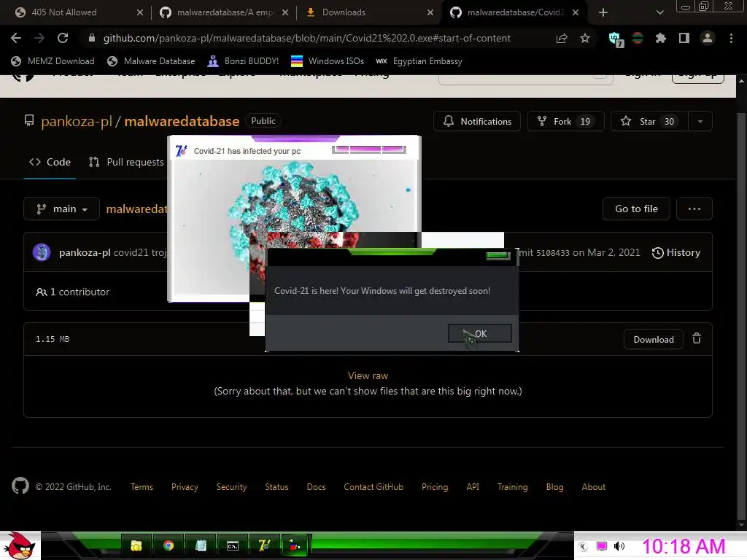Open the Training footer link

pyautogui.click(x=512, y=486)
